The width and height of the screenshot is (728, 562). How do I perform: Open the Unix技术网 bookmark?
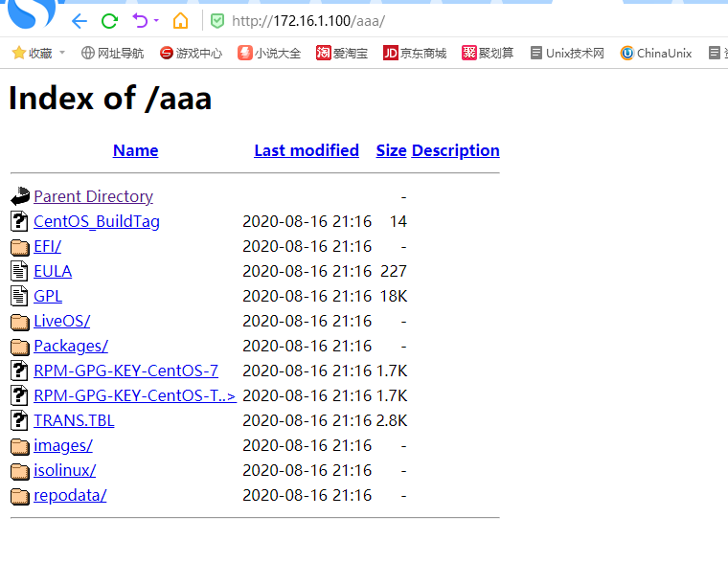click(567, 53)
